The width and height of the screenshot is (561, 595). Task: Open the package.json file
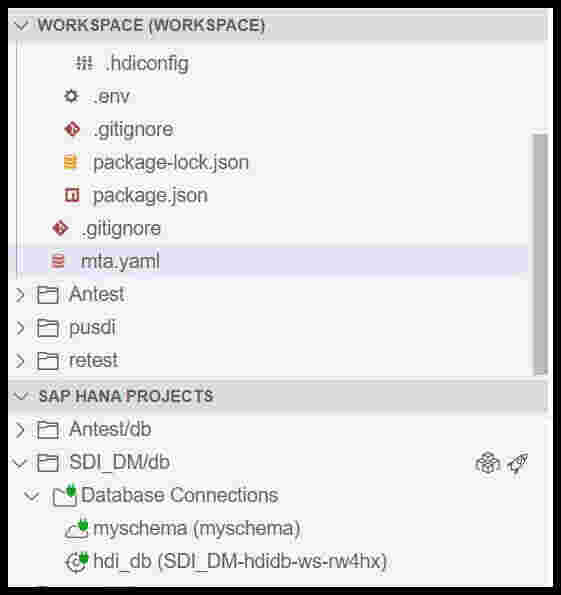point(150,195)
